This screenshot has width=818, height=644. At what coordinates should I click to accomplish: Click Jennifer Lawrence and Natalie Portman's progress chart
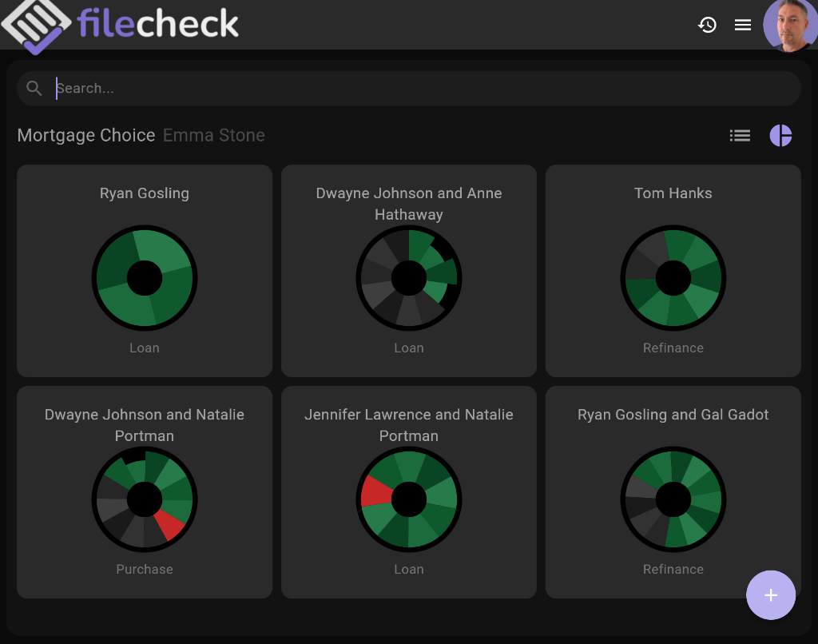[409, 499]
